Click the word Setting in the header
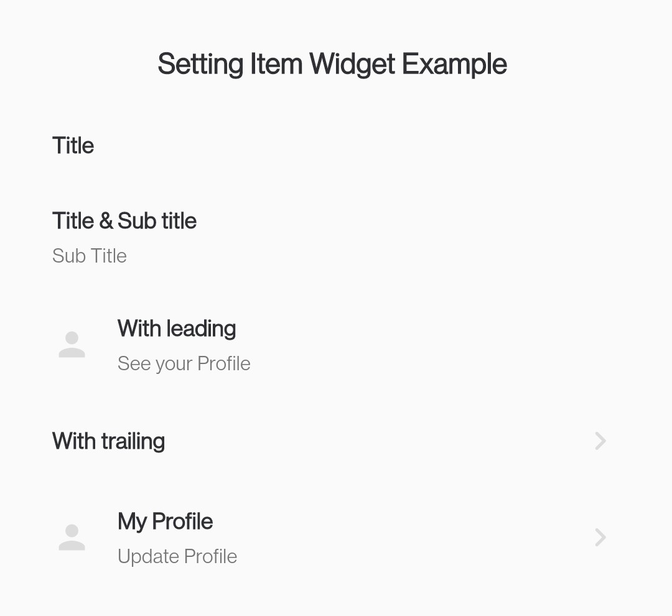 200,64
